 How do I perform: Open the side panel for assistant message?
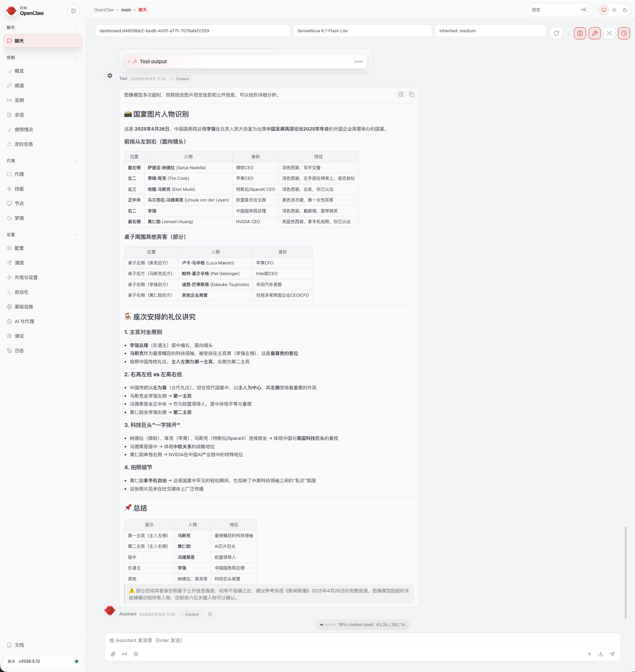coord(401,94)
